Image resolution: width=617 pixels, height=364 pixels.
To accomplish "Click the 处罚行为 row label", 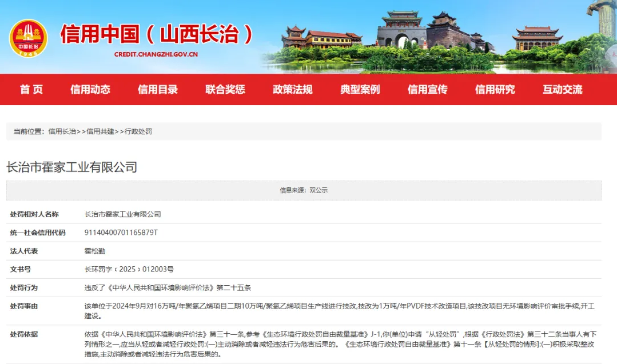I will (24, 288).
